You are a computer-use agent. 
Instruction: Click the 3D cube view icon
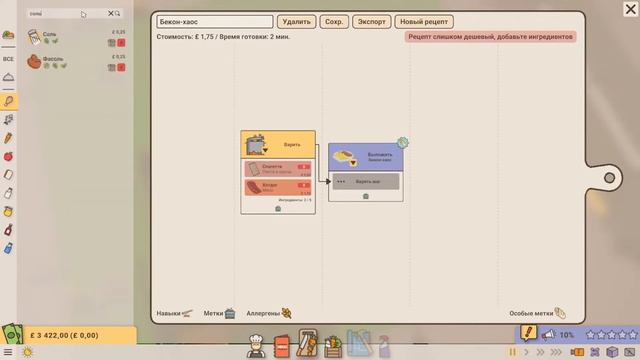(x=612, y=352)
